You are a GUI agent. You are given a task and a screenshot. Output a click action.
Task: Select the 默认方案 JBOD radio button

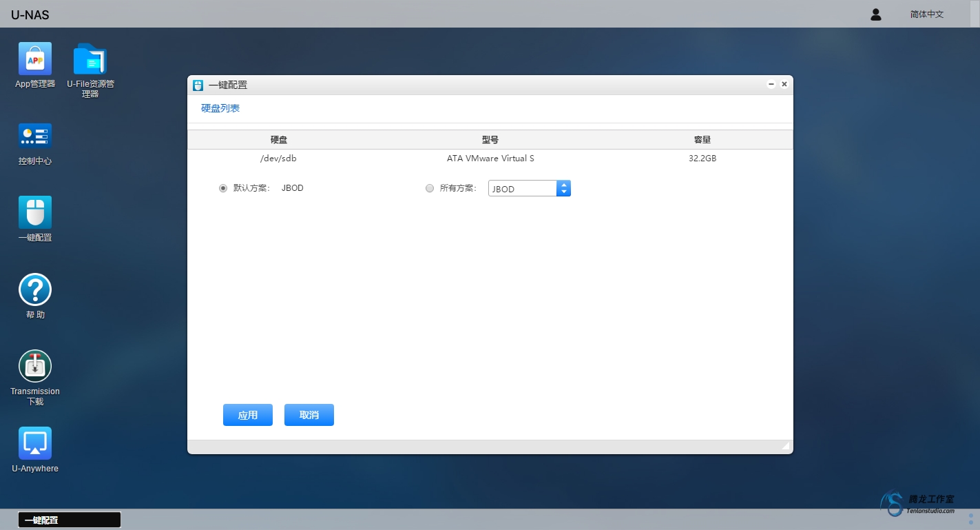coord(223,188)
